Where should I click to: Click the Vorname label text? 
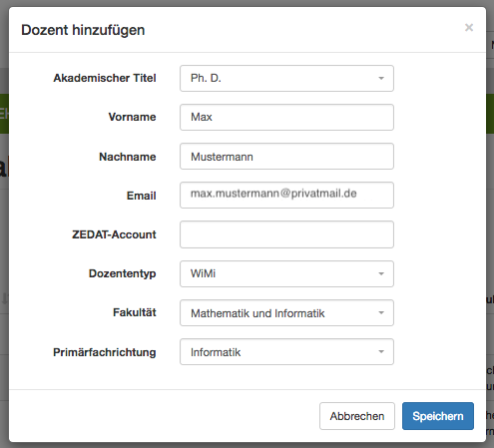coord(132,117)
